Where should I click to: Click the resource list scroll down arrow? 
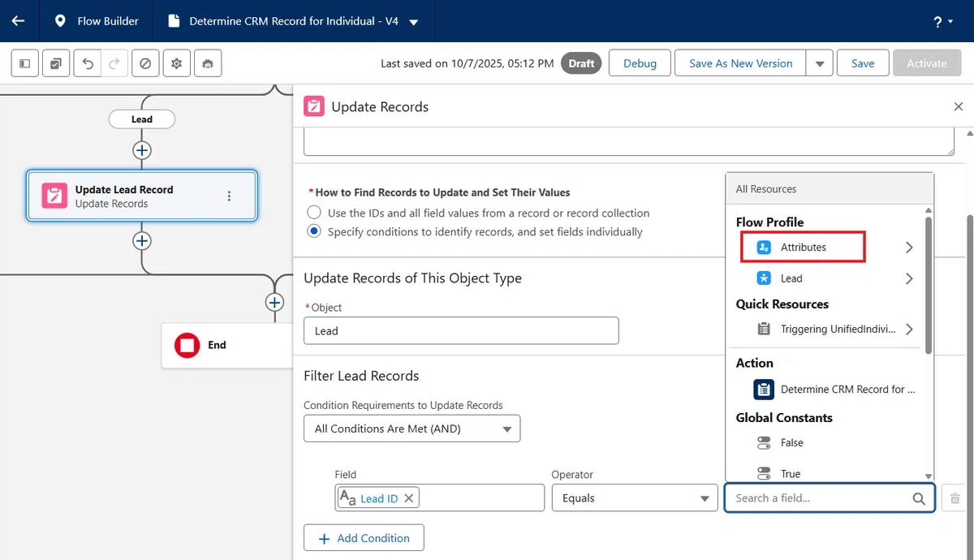pos(928,476)
